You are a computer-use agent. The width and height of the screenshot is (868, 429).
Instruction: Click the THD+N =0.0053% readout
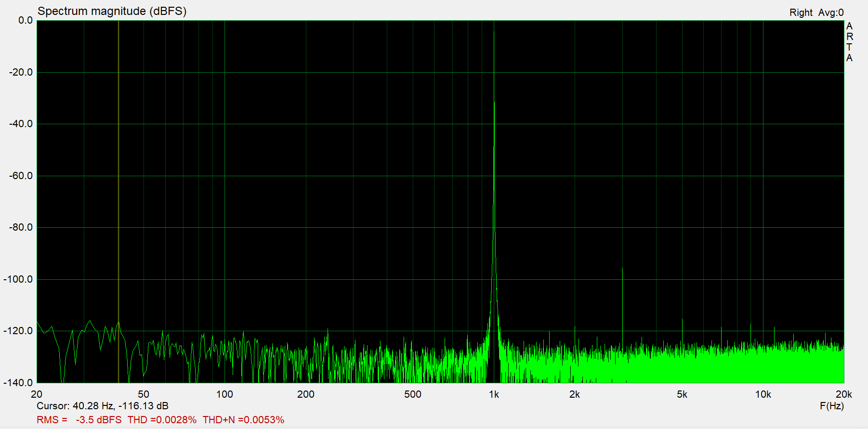pyautogui.click(x=243, y=420)
